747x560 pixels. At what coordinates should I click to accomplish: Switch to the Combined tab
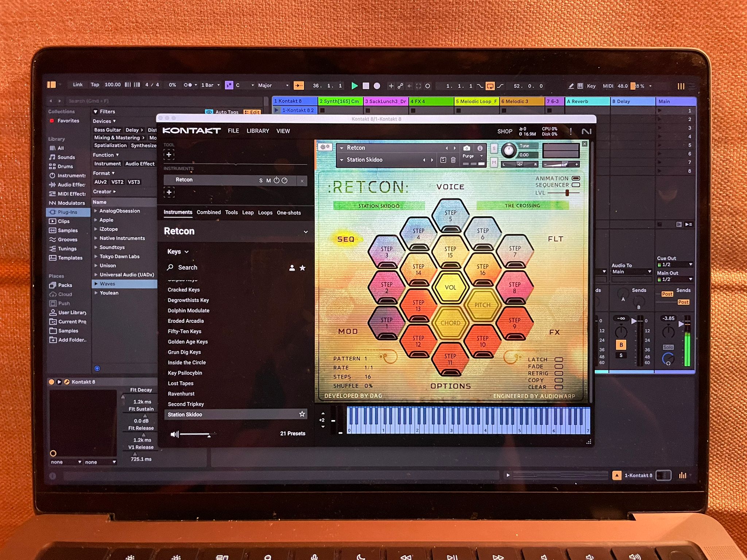209,212
